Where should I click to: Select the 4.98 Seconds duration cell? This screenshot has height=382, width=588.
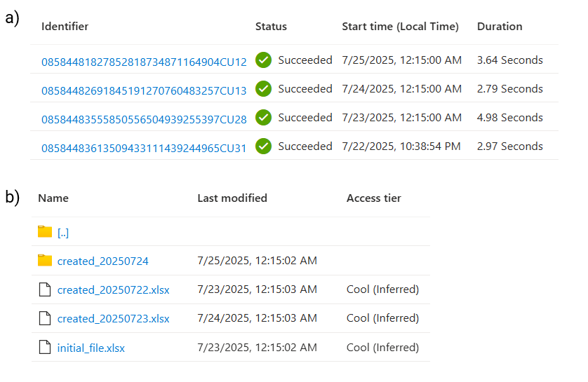pos(509,118)
